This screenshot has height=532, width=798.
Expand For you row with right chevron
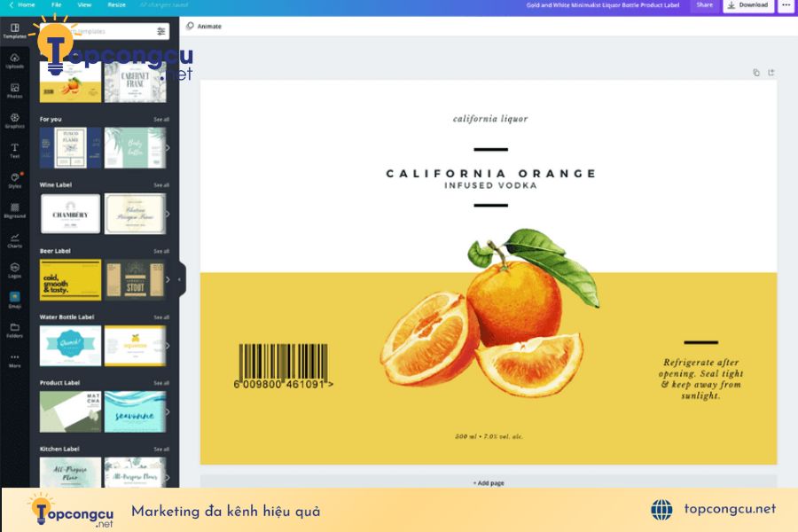tap(168, 148)
